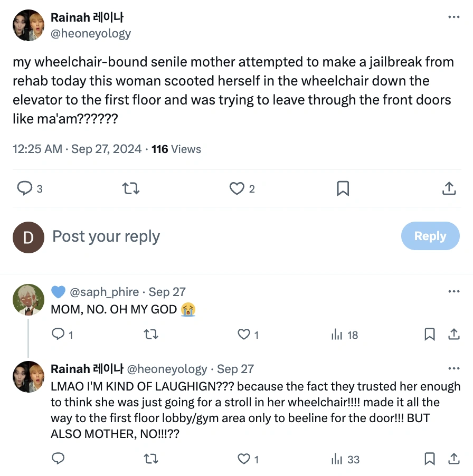Like the main tweet with heart icon
This screenshot has height=476, width=473.
(x=237, y=188)
